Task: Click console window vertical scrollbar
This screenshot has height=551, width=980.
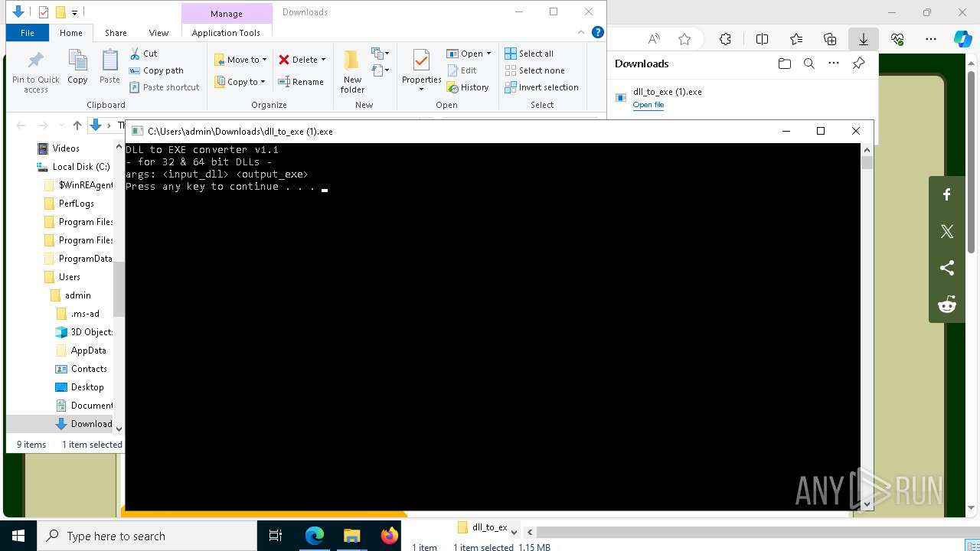Action: [x=867, y=327]
